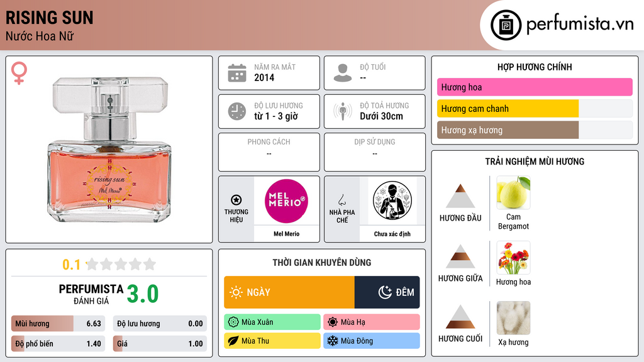The height and width of the screenshot is (362, 644).
Task: Click the green Perfumista score 3.0
Action: click(143, 294)
